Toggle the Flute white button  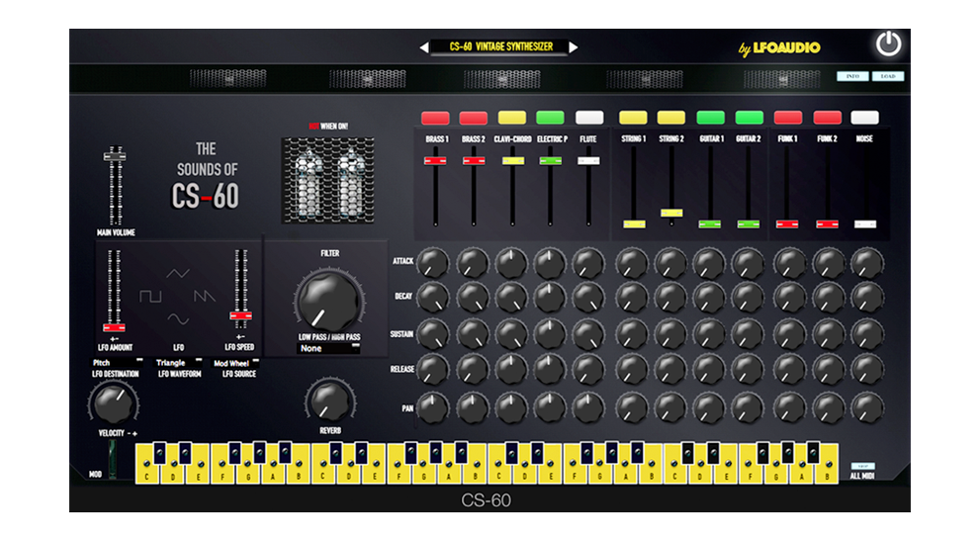[589, 118]
